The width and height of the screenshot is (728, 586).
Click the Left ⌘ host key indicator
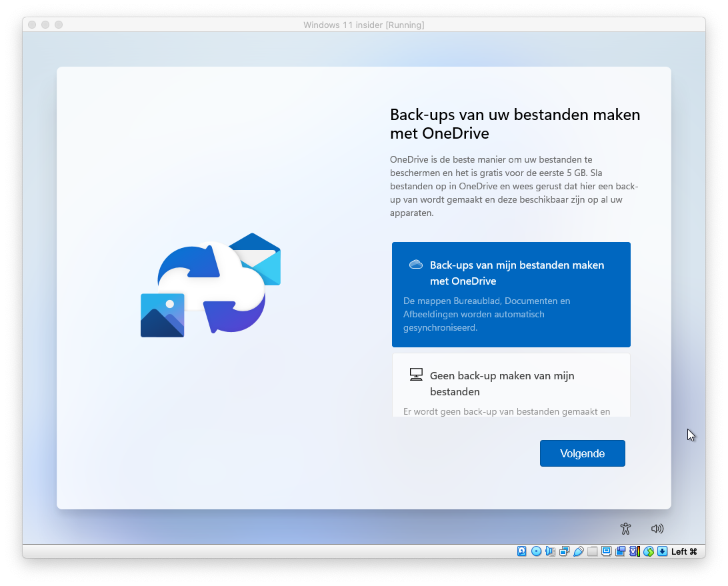coord(684,551)
